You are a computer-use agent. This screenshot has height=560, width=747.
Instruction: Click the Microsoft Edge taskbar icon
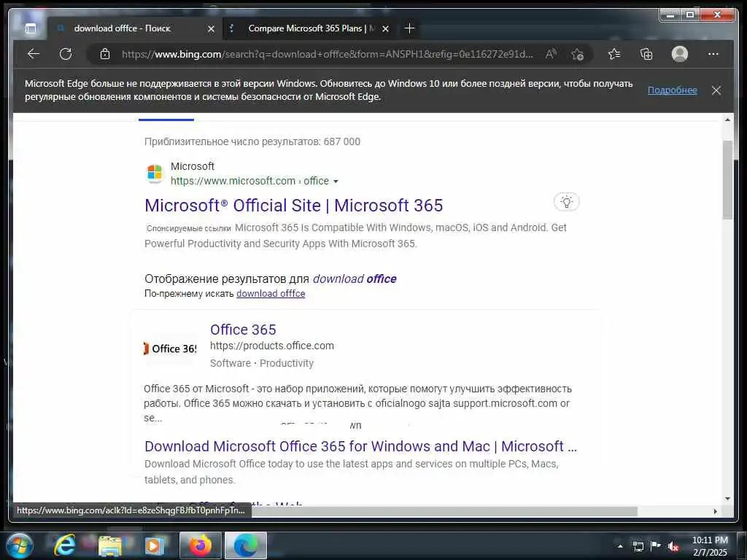click(245, 545)
